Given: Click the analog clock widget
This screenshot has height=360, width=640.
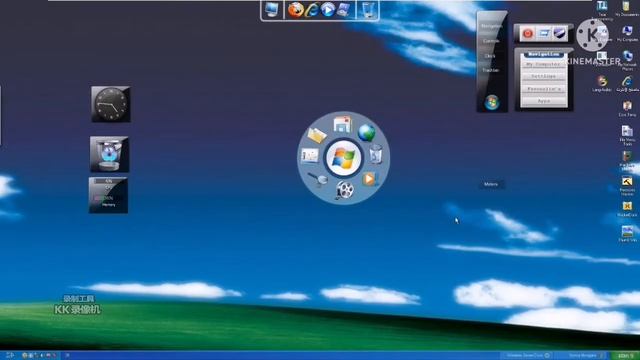Looking at the screenshot, I should (x=111, y=104).
